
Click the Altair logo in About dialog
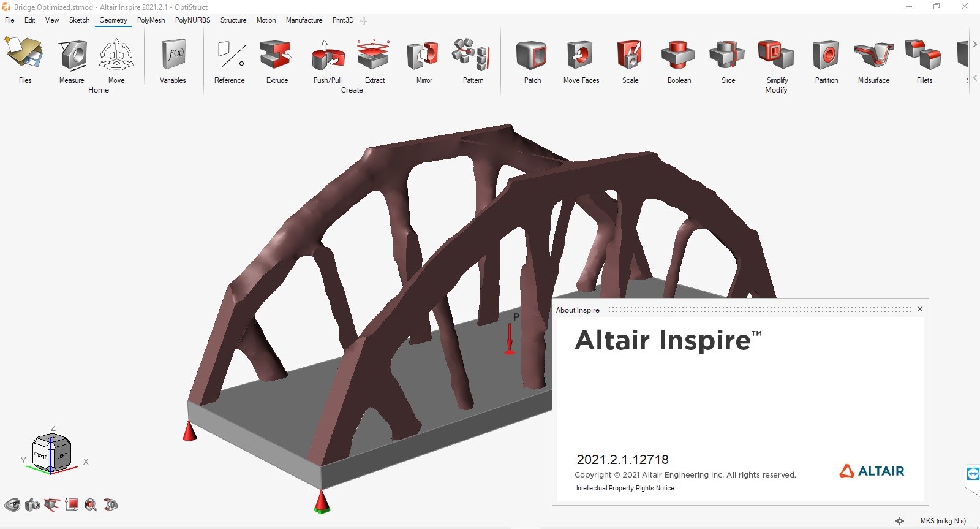[872, 471]
